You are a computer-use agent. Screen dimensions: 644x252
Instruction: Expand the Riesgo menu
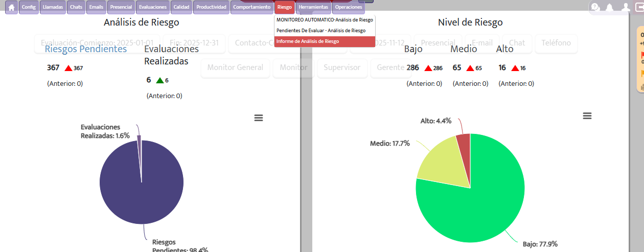pyautogui.click(x=284, y=7)
